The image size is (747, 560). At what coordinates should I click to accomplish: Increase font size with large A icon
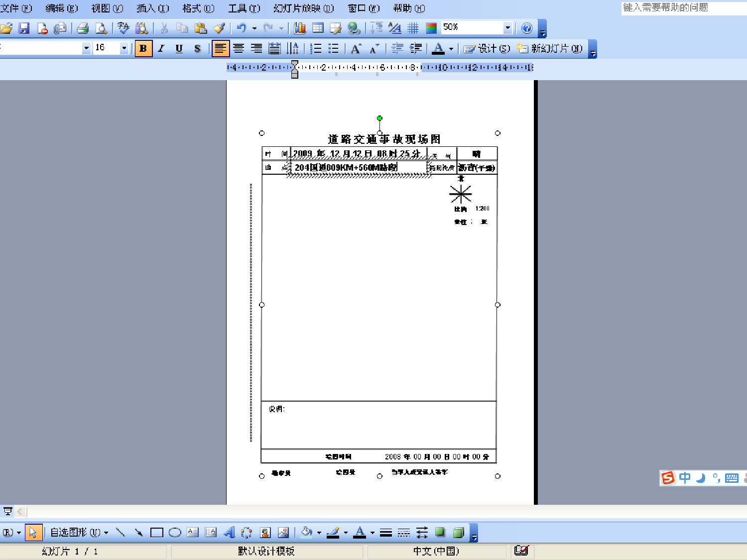coord(356,49)
